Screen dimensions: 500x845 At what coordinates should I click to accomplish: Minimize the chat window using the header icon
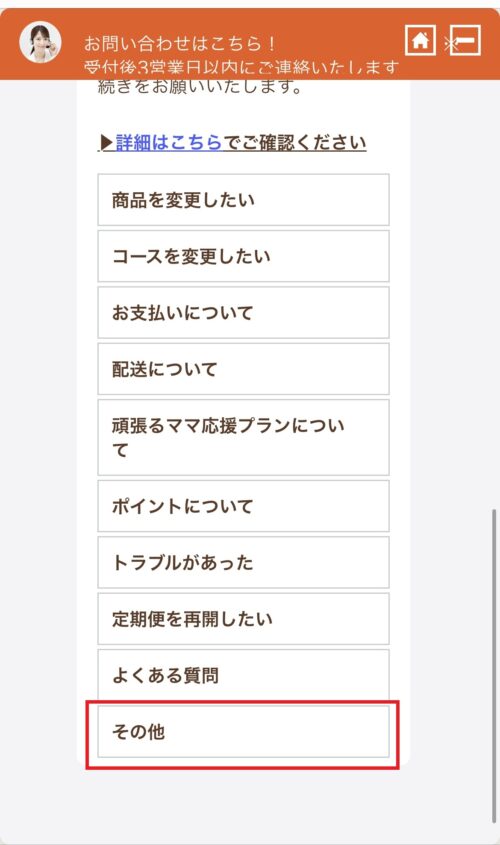[466, 40]
